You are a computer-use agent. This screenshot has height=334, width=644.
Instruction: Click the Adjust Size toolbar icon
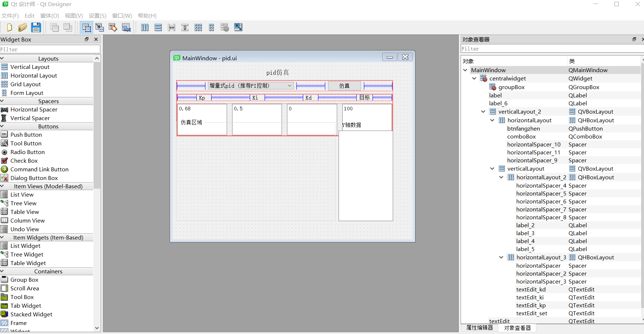[238, 27]
